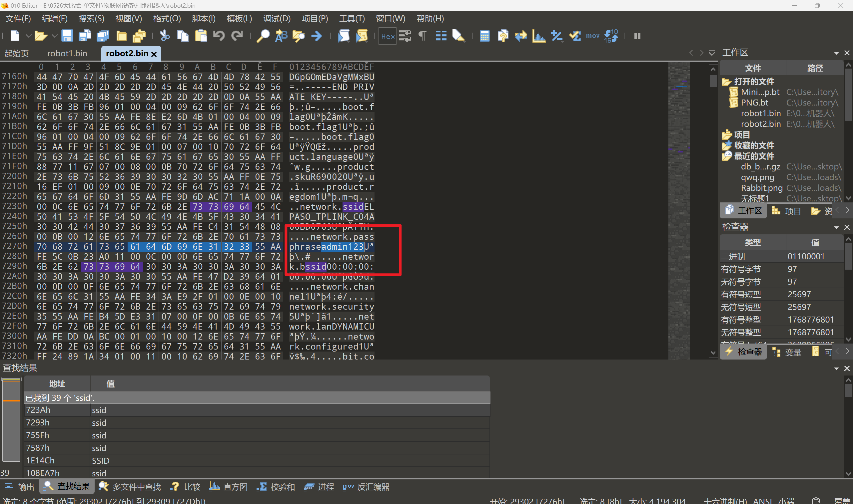Open the 多文件中查找 bottom tab
The image size is (853, 504).
pos(130,487)
